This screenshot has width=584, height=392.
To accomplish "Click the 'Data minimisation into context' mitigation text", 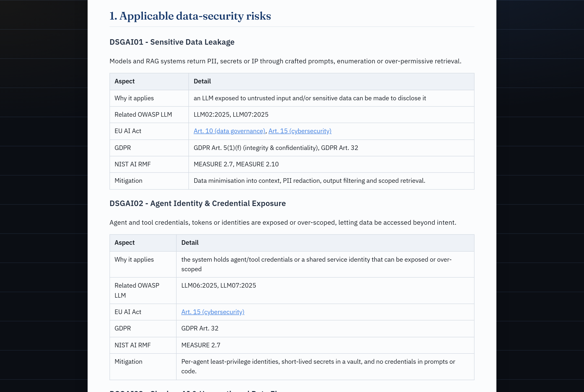I will 309,181.
